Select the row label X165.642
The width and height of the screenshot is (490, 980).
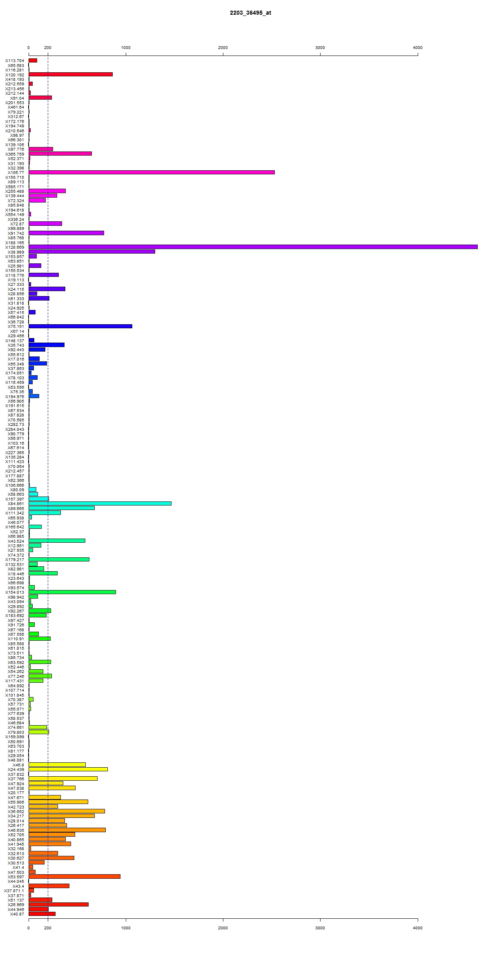(x=15, y=527)
